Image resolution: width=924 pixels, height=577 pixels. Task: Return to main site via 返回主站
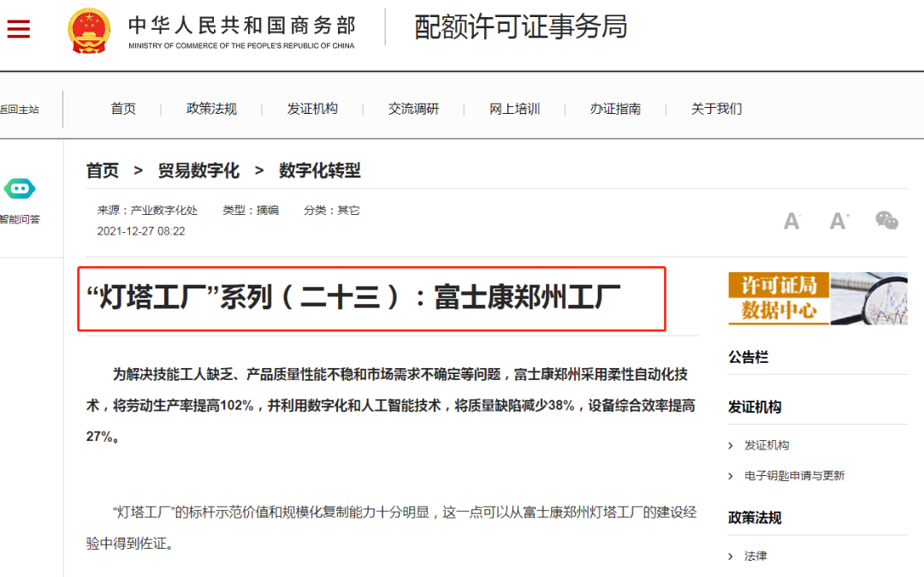19,110
